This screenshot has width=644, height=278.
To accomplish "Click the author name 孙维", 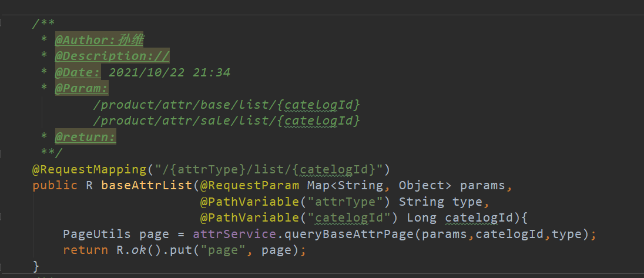I will (131, 41).
